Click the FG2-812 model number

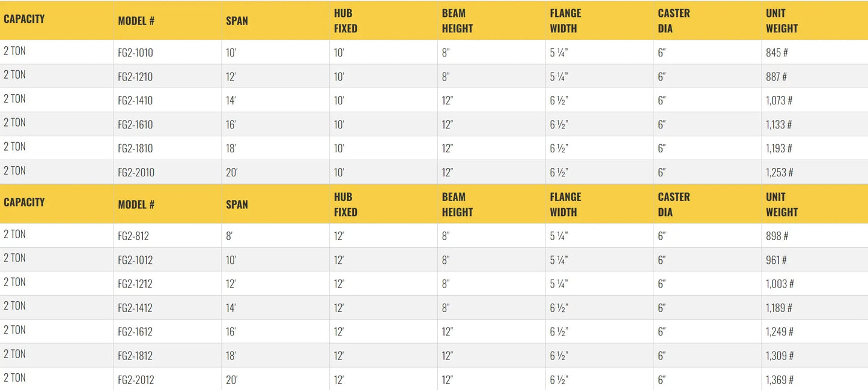click(133, 236)
